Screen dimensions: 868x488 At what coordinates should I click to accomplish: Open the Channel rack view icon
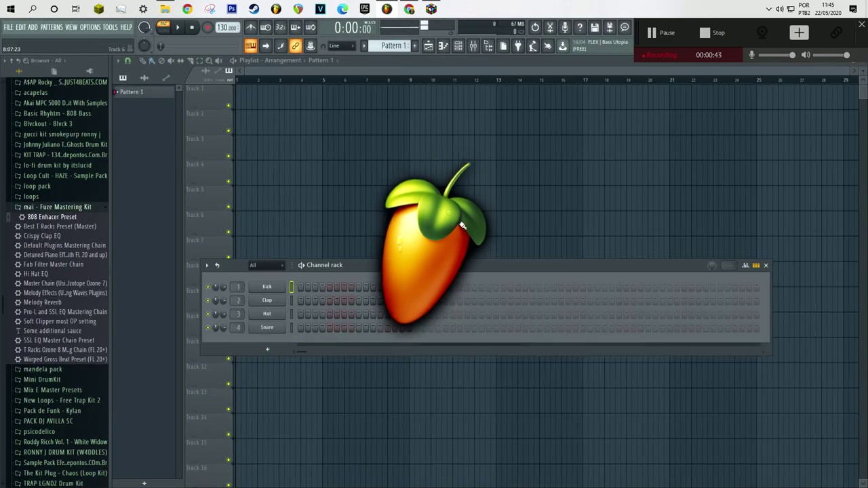point(458,45)
